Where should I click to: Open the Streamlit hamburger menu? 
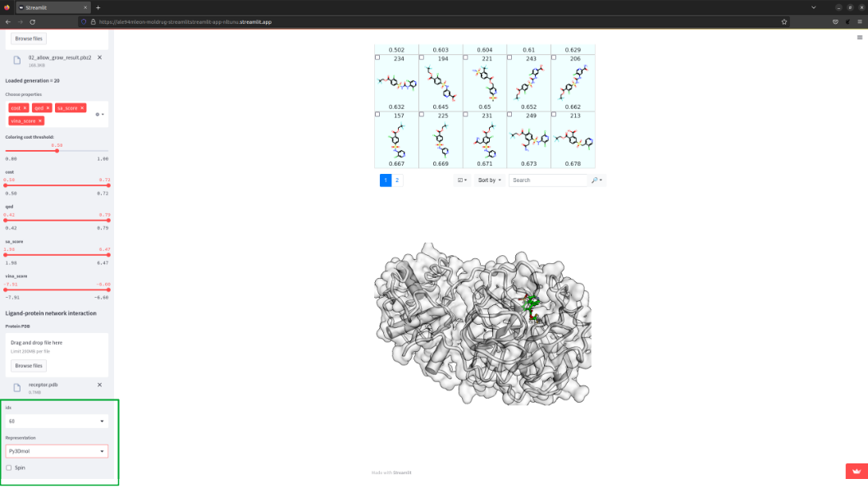860,38
